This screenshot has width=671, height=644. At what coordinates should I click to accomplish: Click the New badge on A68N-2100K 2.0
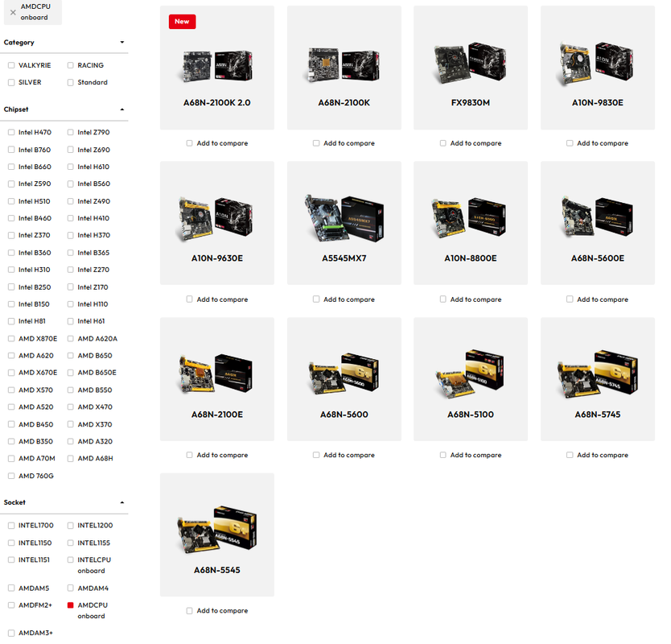[183, 22]
